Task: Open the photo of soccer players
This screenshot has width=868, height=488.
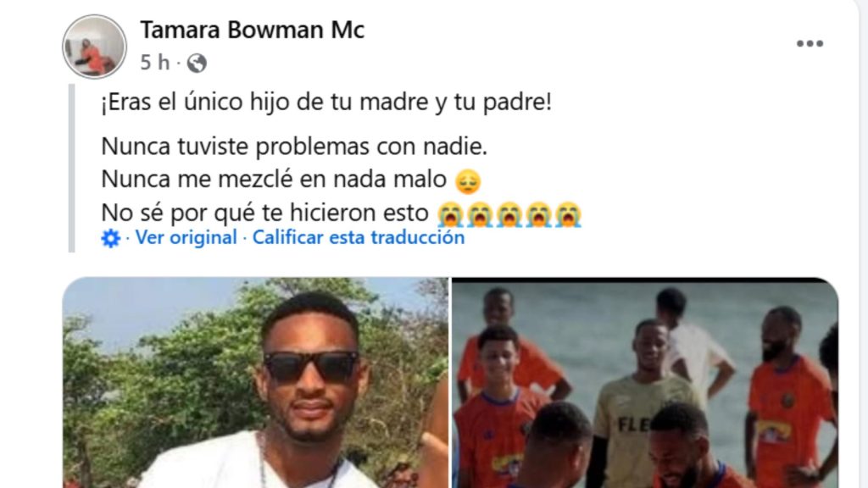Action: [x=645, y=382]
